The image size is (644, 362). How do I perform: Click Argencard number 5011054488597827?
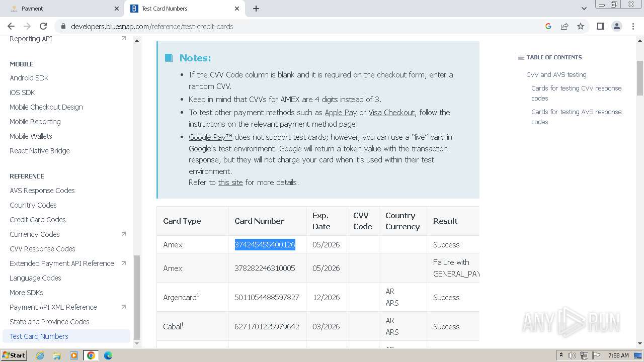(x=267, y=298)
